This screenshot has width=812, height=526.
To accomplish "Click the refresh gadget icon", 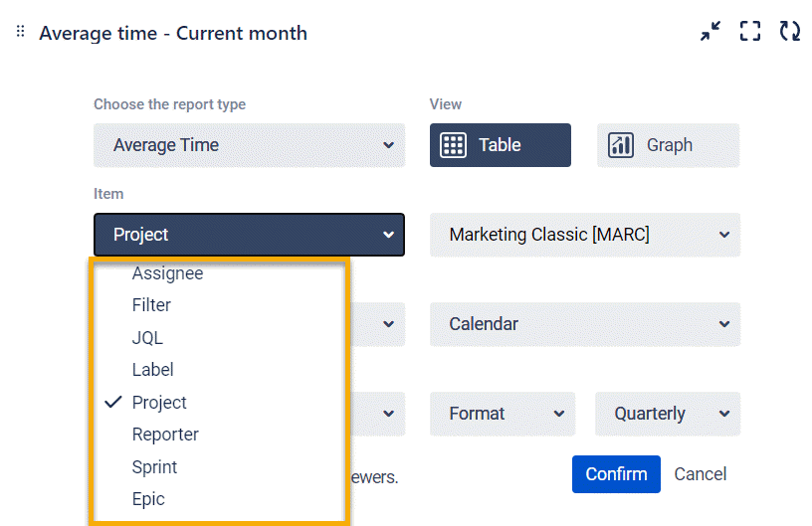I will tap(790, 32).
